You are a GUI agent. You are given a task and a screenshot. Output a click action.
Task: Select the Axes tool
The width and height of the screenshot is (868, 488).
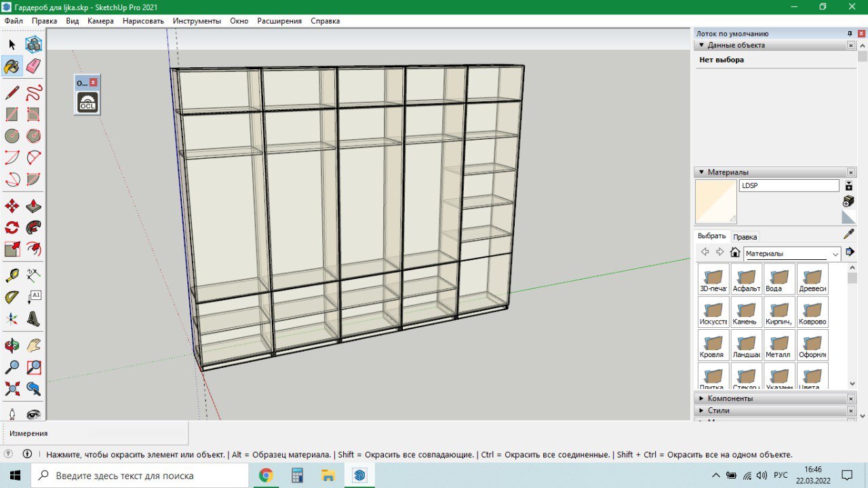12,318
